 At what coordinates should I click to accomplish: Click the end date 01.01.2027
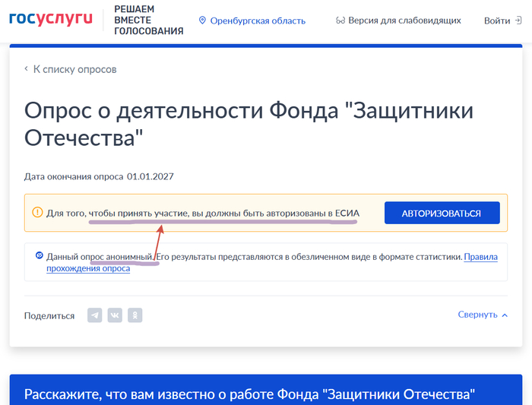[x=150, y=176]
